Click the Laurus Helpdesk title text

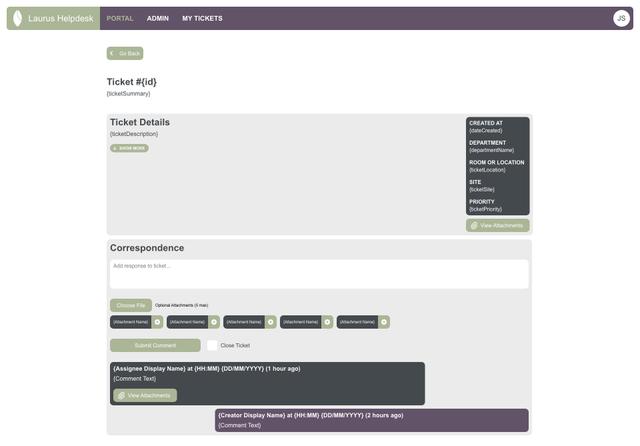tap(61, 18)
